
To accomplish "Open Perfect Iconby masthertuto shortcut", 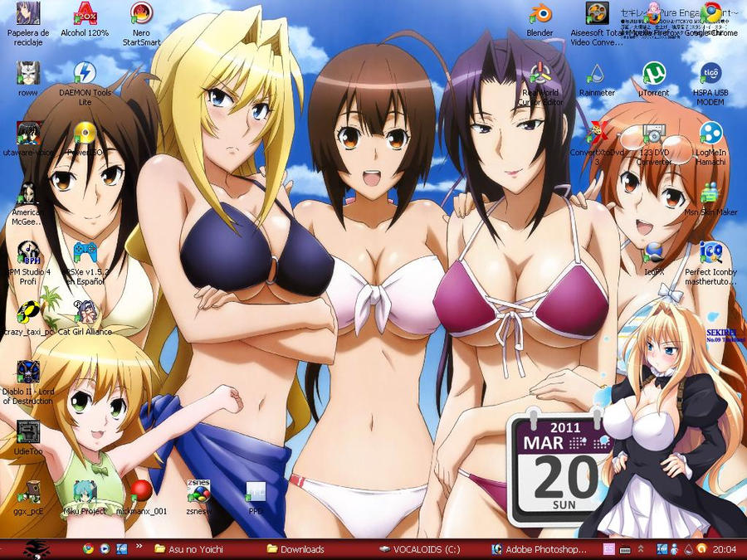I will (710, 263).
